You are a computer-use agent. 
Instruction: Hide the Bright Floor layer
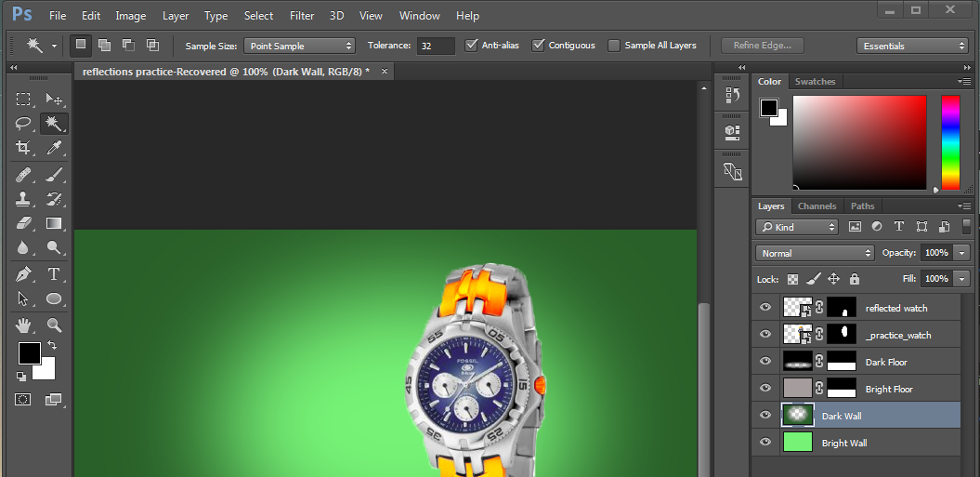765,388
